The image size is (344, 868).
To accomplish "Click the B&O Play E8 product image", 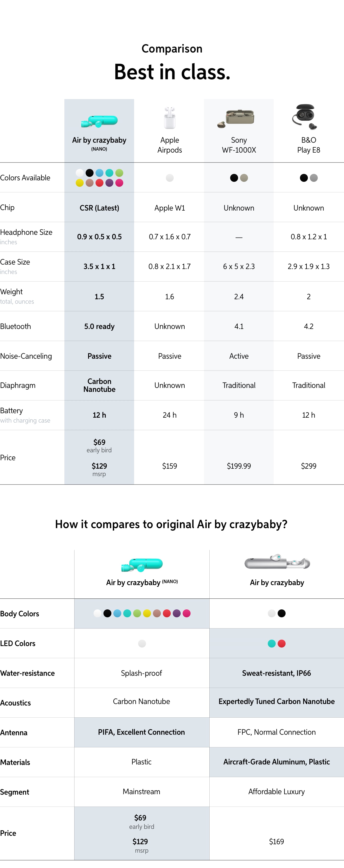I will pyautogui.click(x=305, y=117).
